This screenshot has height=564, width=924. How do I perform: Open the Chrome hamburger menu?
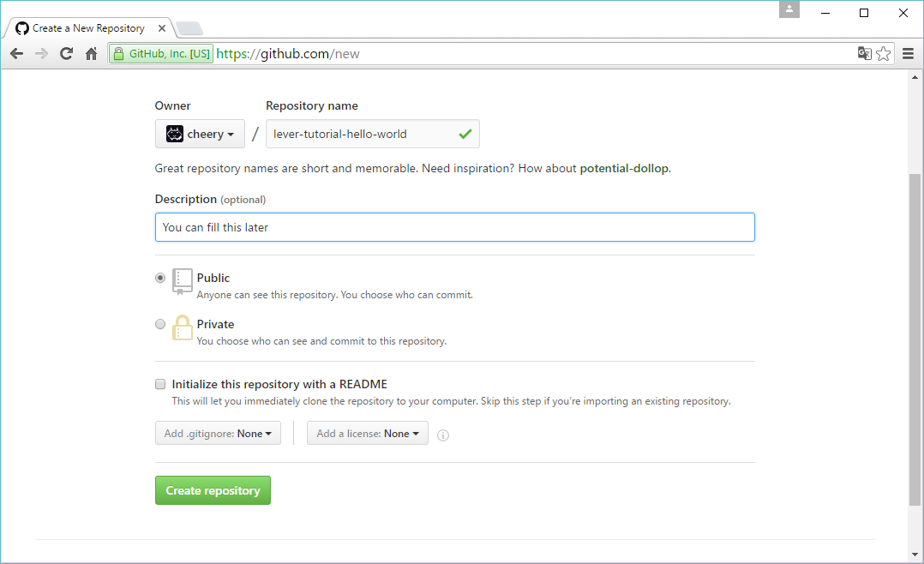907,54
